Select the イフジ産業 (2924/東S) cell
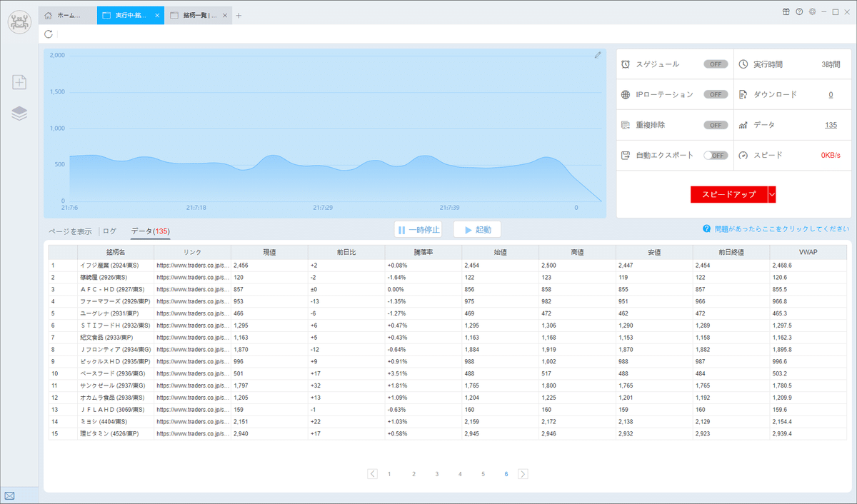Screen dimensions: 857x504 click(116, 265)
